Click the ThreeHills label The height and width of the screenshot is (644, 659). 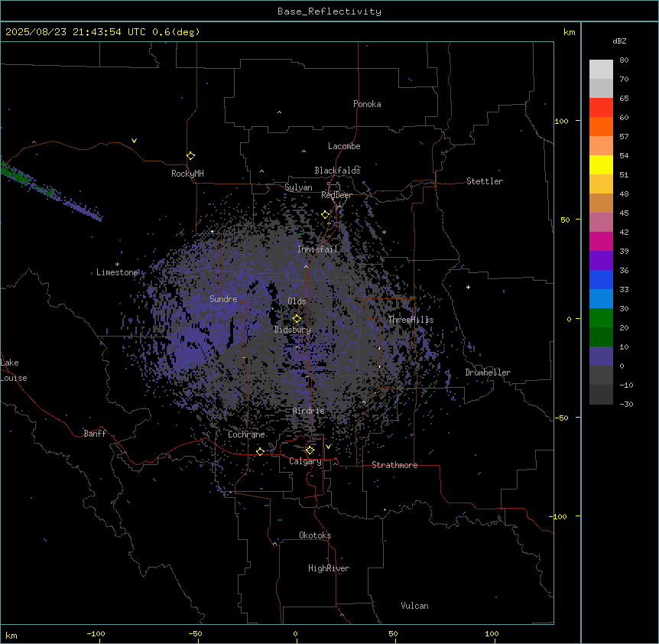[411, 320]
